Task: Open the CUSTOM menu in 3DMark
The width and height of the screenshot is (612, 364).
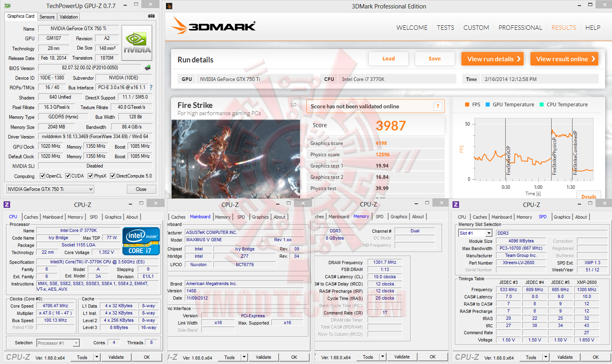Action: point(476,28)
